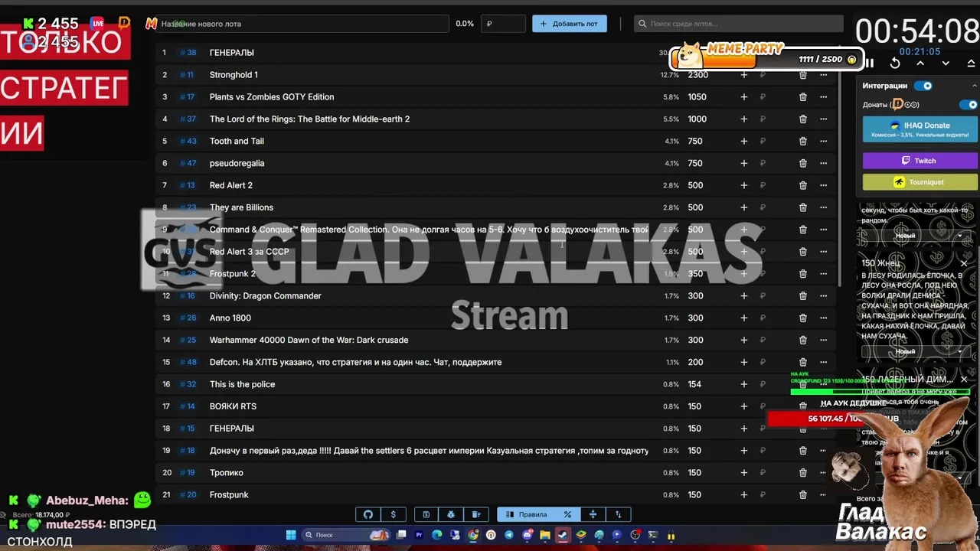
Task: Connect the Twitch integration
Action: tap(920, 161)
